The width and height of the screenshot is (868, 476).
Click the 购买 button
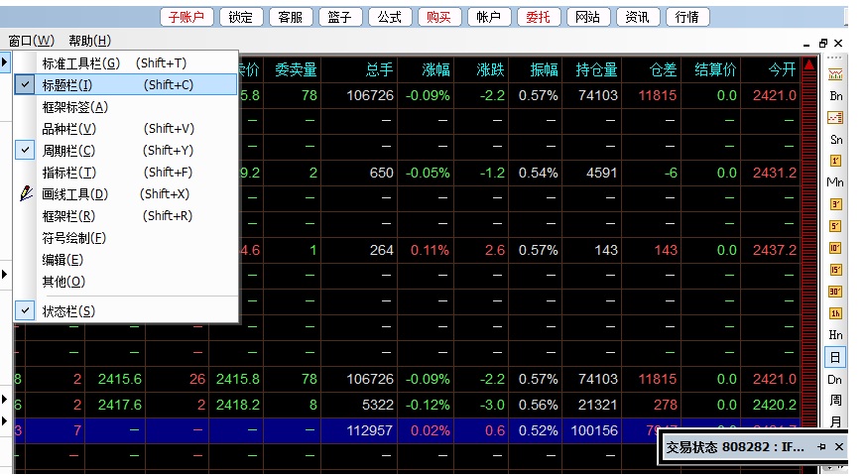438,17
